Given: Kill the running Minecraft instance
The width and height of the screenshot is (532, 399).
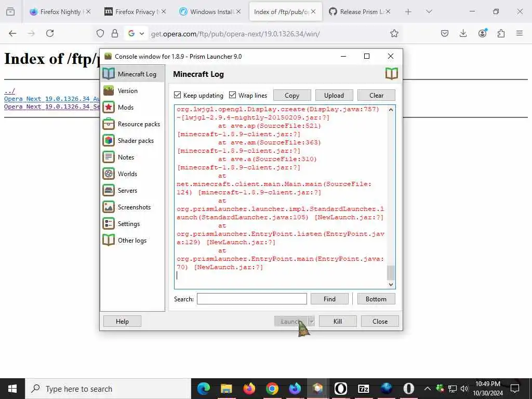Looking at the screenshot, I should 338,321.
